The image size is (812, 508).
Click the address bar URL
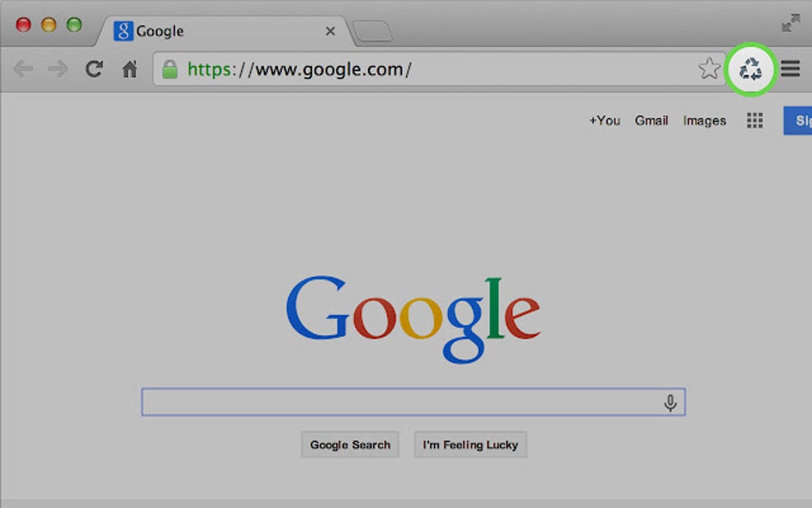[299, 68]
